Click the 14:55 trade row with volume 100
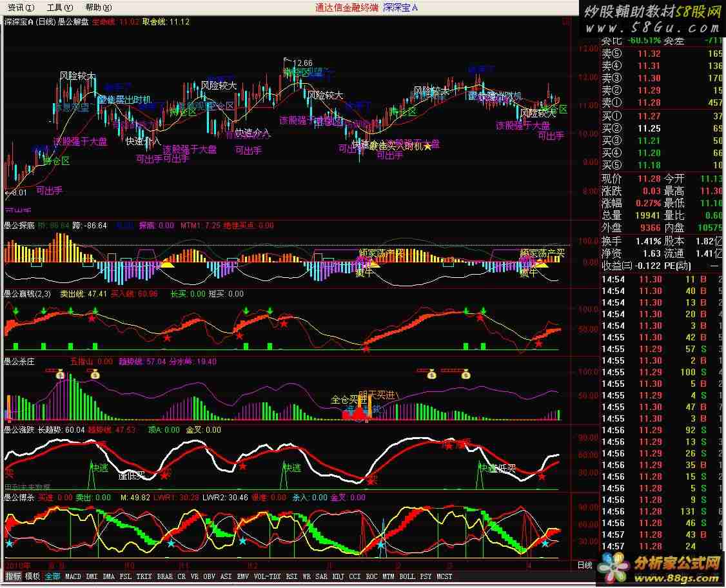This screenshot has width=726, height=588. pos(661,372)
